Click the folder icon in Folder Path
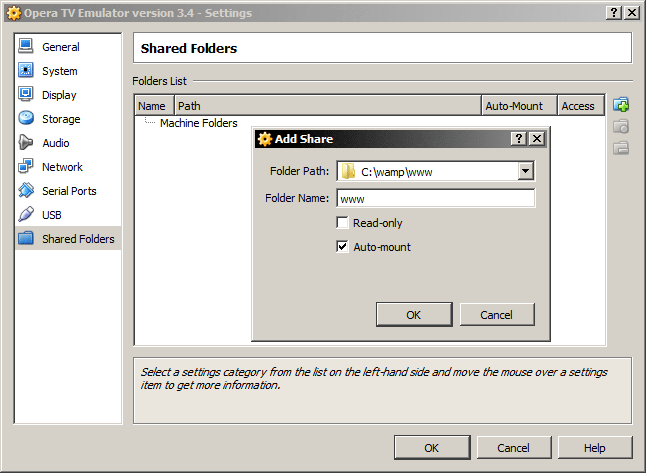 point(348,171)
